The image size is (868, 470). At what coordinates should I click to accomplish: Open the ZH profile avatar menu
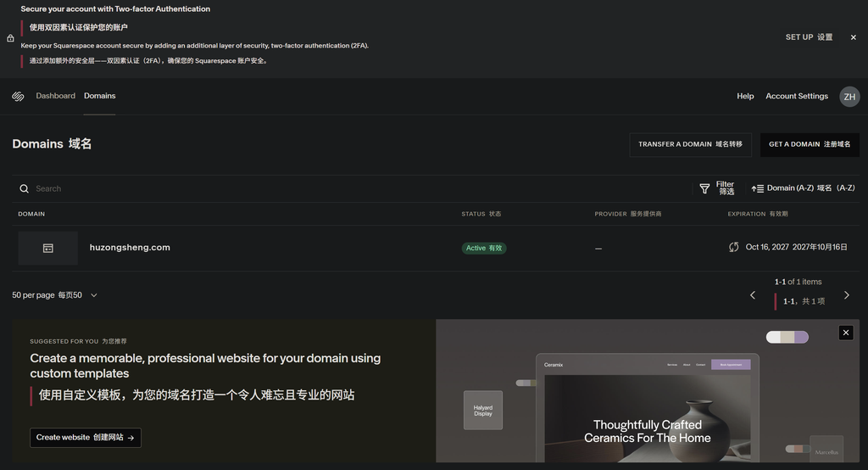click(849, 97)
